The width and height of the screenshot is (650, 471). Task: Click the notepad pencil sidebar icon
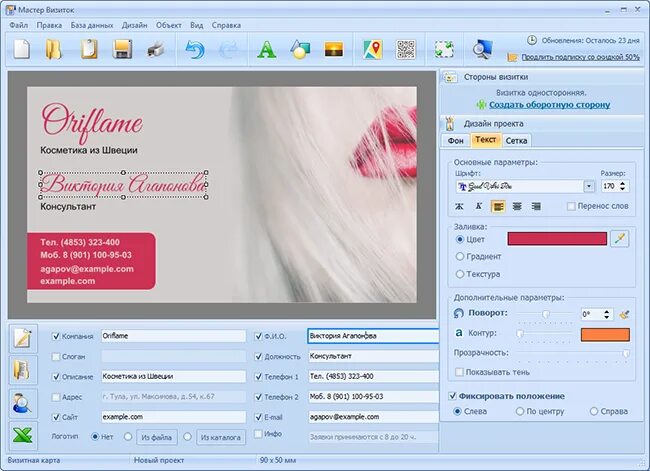coord(23,338)
